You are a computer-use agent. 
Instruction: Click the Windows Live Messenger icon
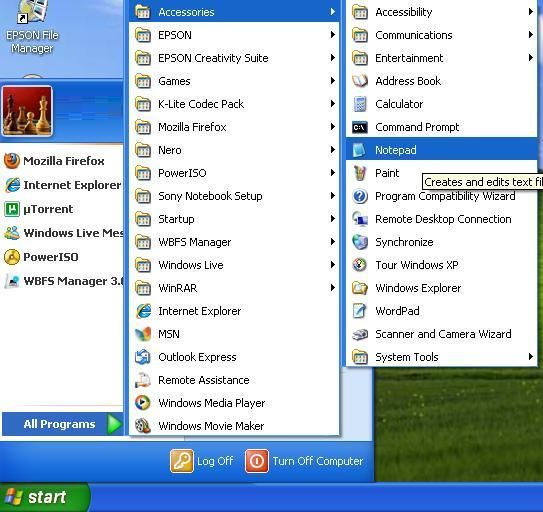click(x=12, y=233)
